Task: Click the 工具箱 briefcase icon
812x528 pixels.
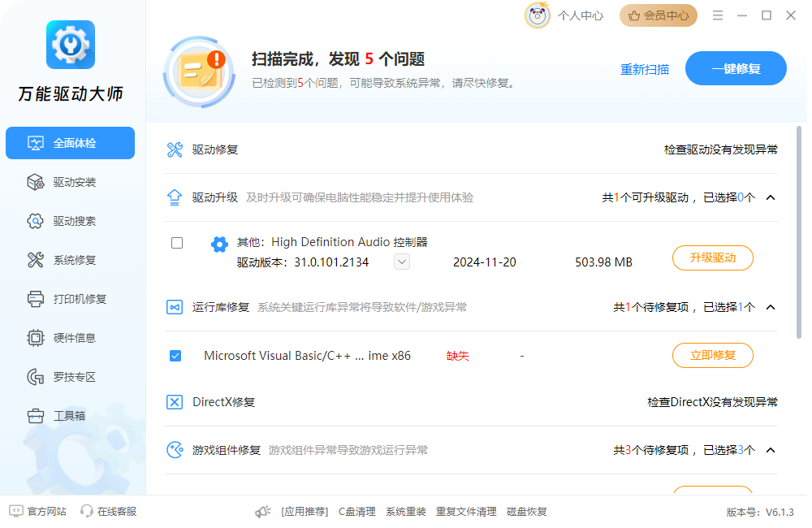Action: tap(35, 416)
